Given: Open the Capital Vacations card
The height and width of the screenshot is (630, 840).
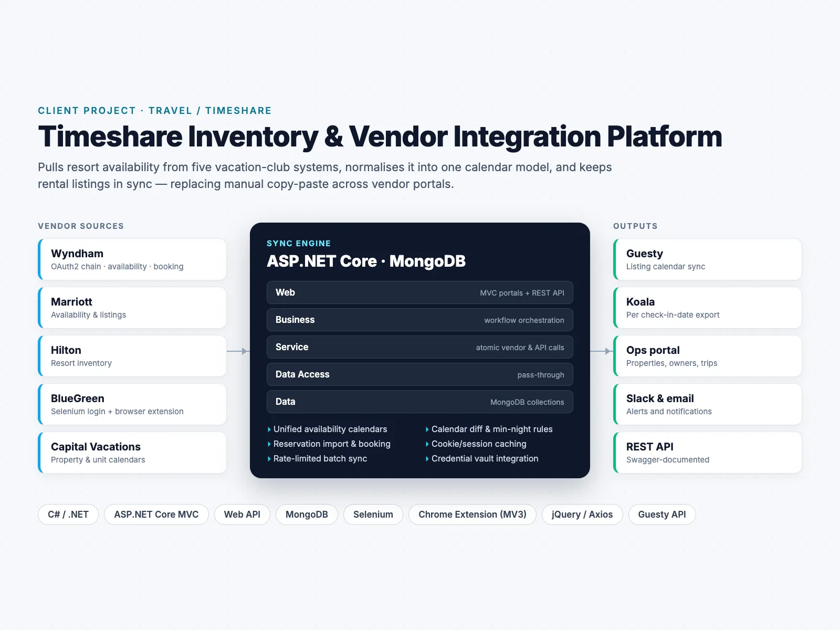Looking at the screenshot, I should click(132, 453).
